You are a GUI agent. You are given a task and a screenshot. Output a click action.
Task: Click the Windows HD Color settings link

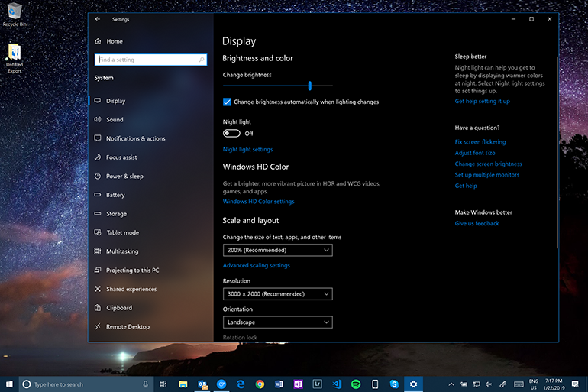pos(258,202)
